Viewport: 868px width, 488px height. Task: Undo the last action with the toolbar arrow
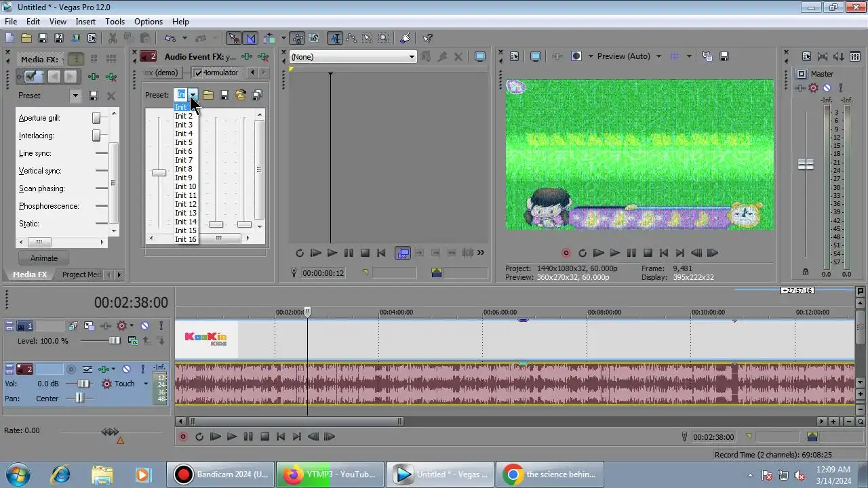click(170, 38)
